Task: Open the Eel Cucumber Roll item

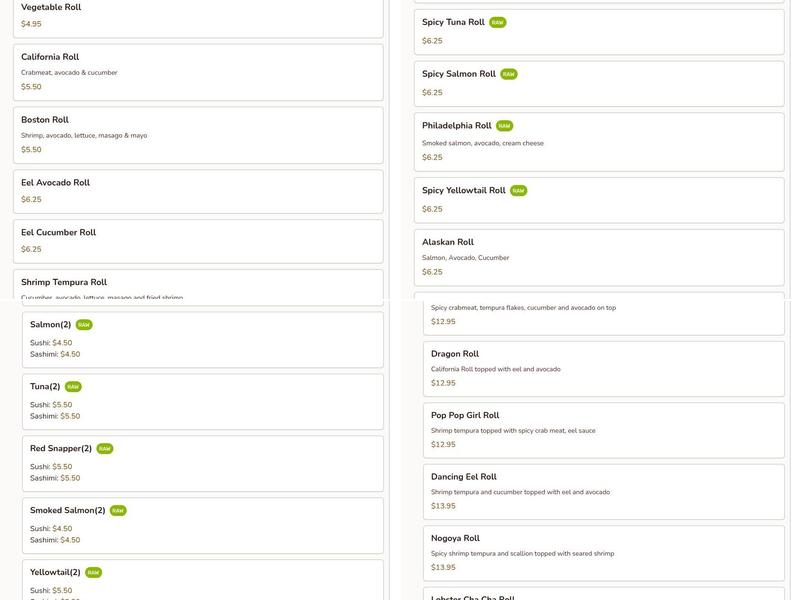Action: [198, 241]
